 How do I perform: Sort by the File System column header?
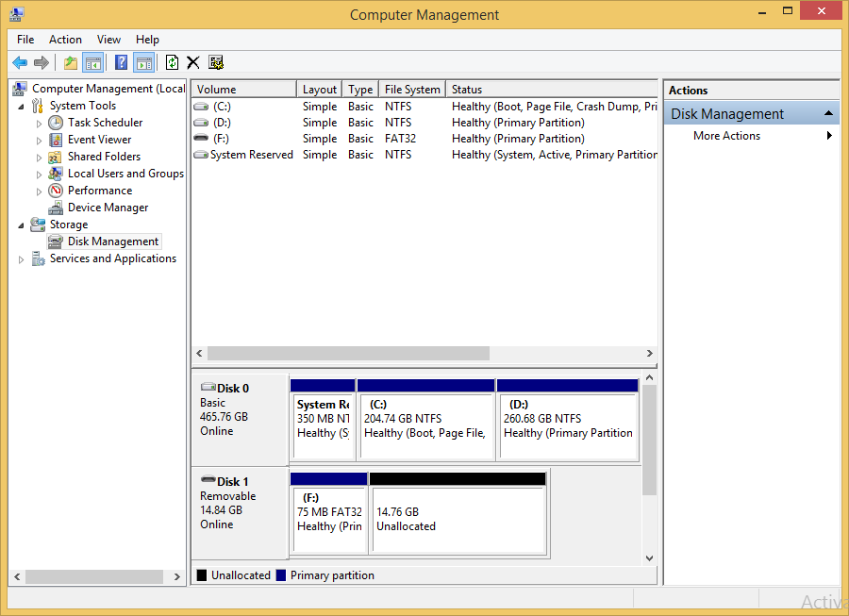pyautogui.click(x=412, y=90)
